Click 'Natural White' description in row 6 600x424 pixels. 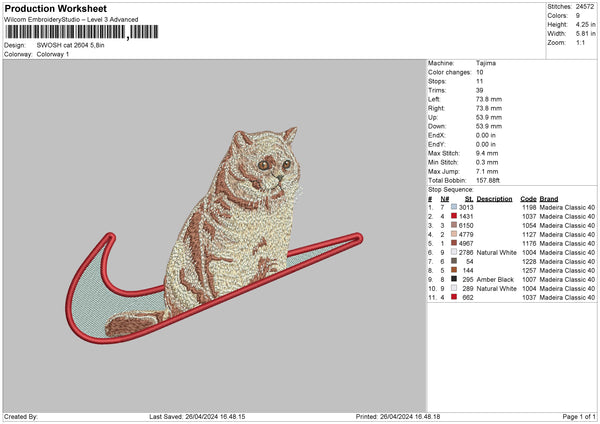(x=497, y=253)
